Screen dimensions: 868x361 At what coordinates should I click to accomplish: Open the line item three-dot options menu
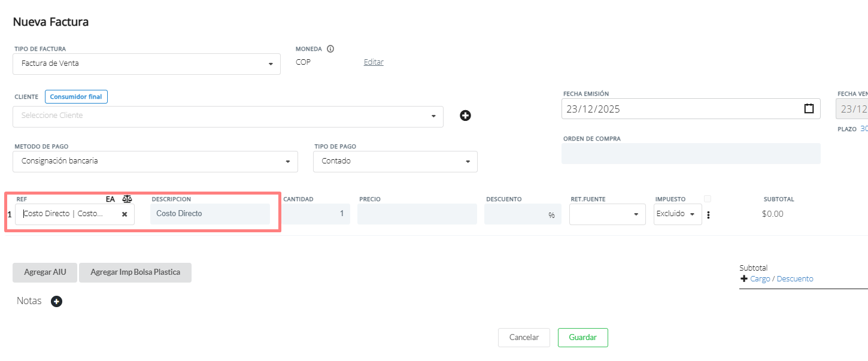click(709, 215)
